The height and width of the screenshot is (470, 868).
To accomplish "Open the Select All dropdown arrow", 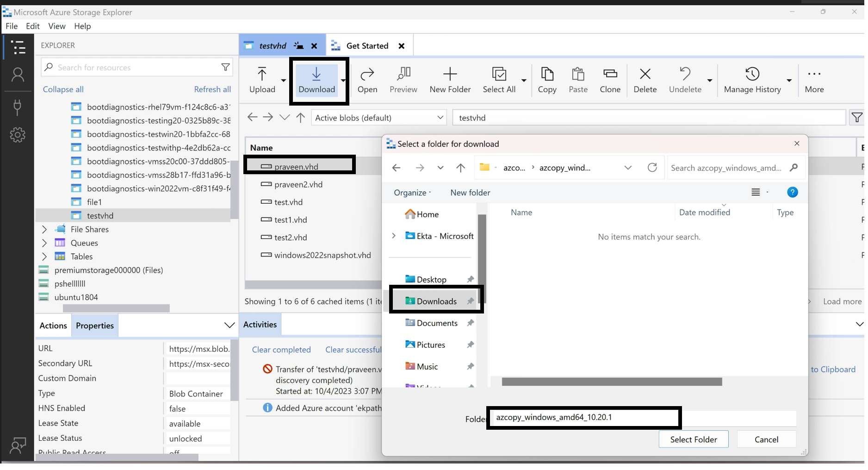I will [524, 81].
